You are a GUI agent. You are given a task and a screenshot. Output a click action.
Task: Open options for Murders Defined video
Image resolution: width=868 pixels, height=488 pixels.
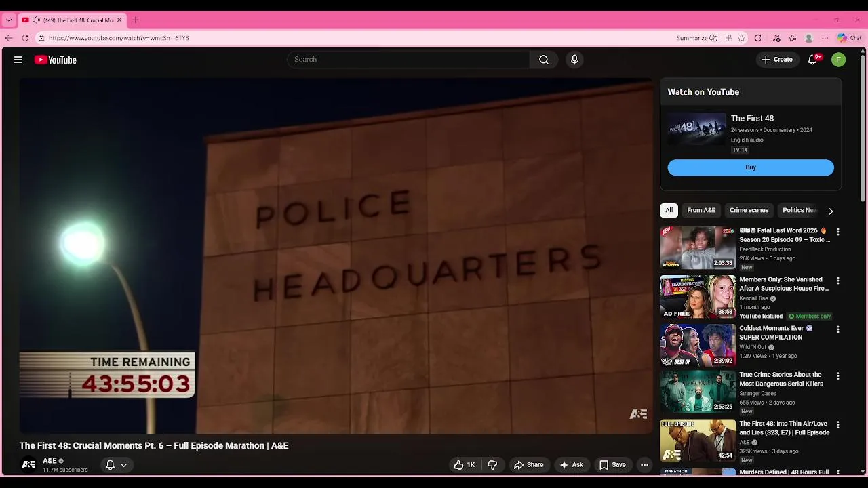837,472
